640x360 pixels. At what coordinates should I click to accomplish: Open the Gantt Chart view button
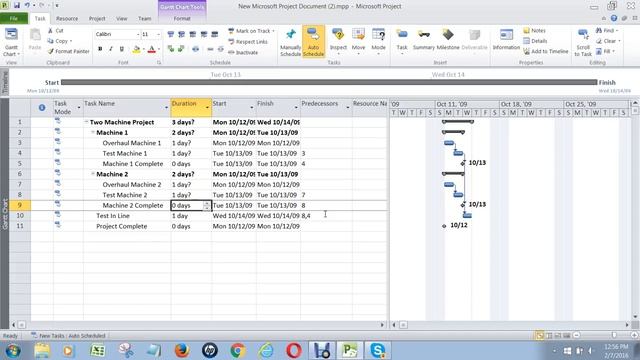coord(11,42)
